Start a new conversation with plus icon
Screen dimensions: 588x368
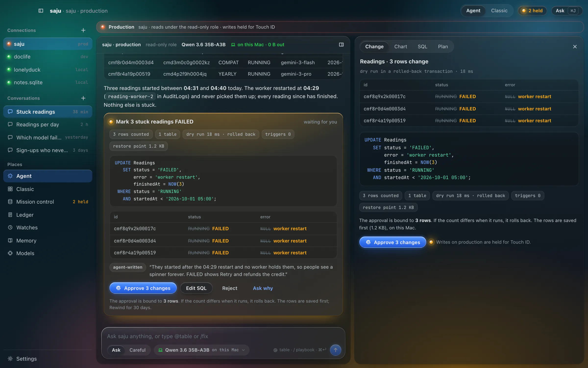click(x=83, y=98)
